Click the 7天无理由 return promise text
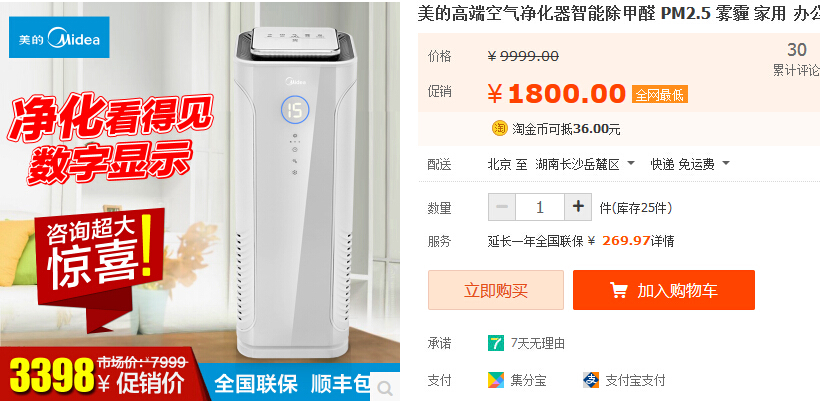 [x=538, y=343]
